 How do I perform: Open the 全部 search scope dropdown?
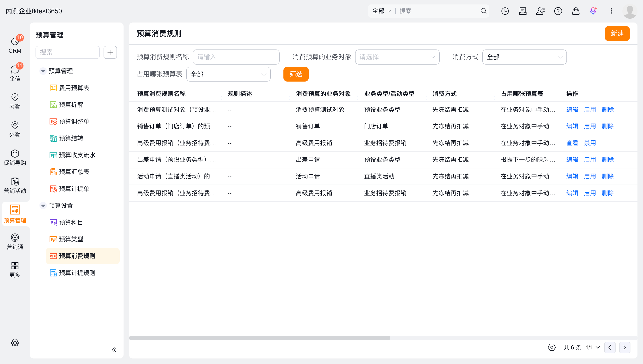(x=381, y=11)
